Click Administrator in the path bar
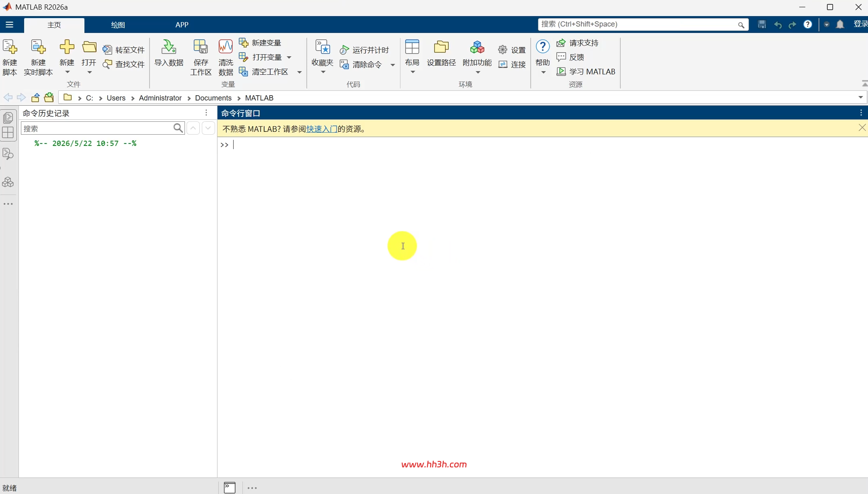Screen dimensions: 868x494 pyautogui.click(x=160, y=98)
